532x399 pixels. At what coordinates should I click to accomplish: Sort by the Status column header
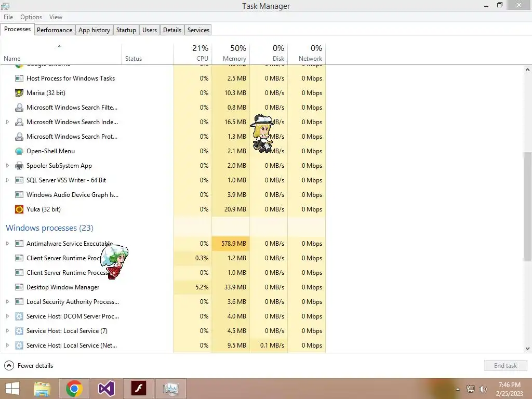coord(148,54)
